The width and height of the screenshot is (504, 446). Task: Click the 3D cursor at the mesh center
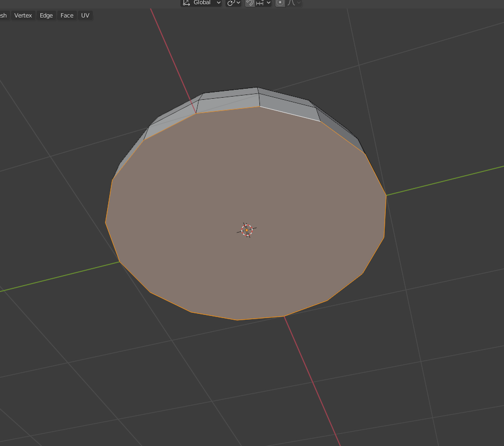click(x=247, y=230)
